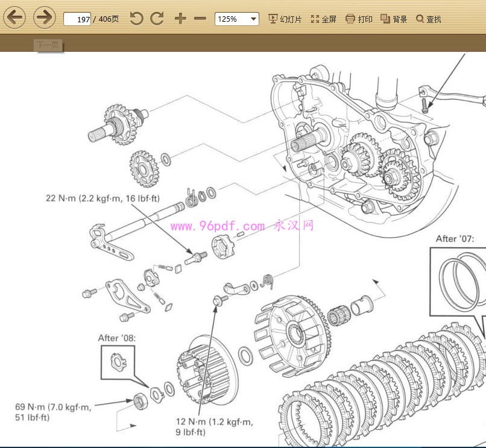Viewport: 486px width, 448px height.
Task: Click the 69 N·m (7.0 kgf·m, torque text
Action: click(53, 407)
